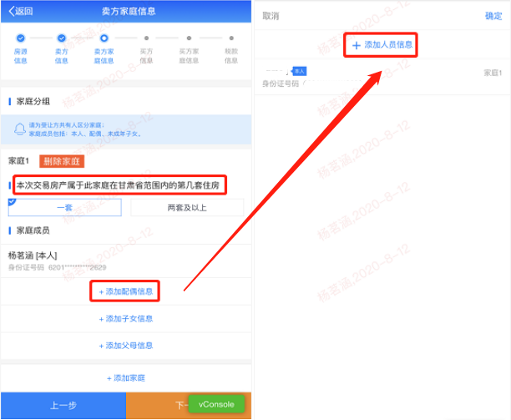
Task: Confirm with 确定 in the right panel
Action: click(x=493, y=16)
